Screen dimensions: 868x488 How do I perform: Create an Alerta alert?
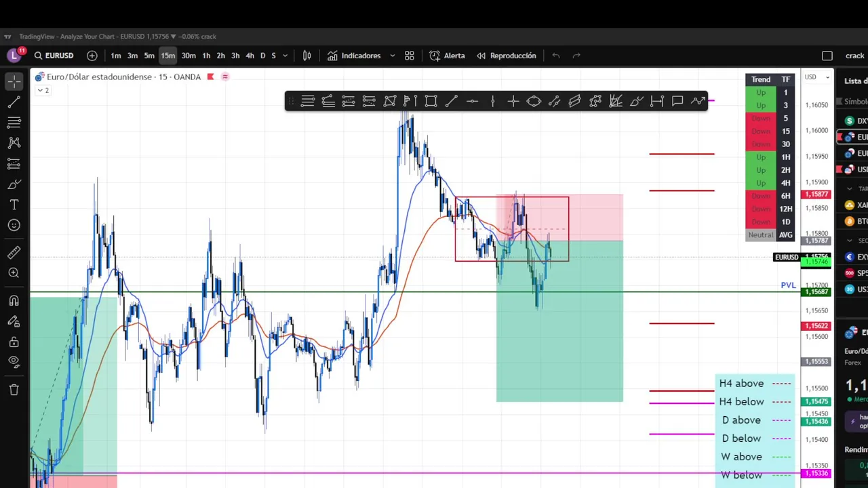[x=448, y=56]
